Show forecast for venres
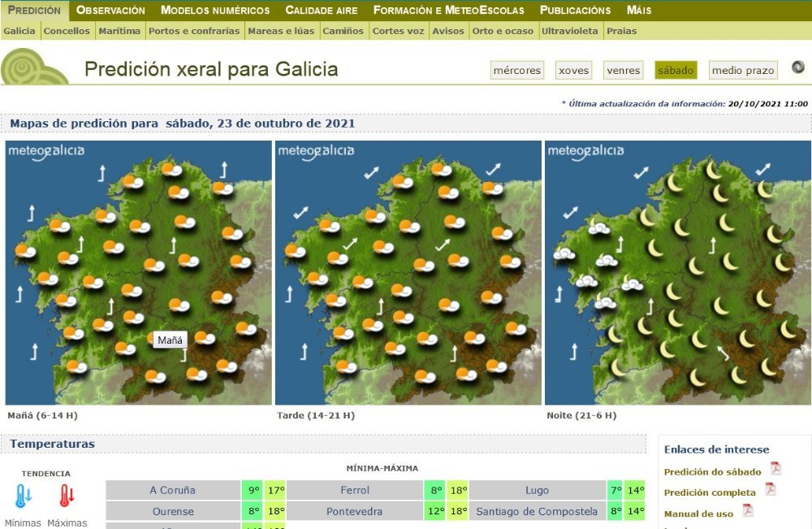The height and width of the screenshot is (529, 812). coord(624,71)
